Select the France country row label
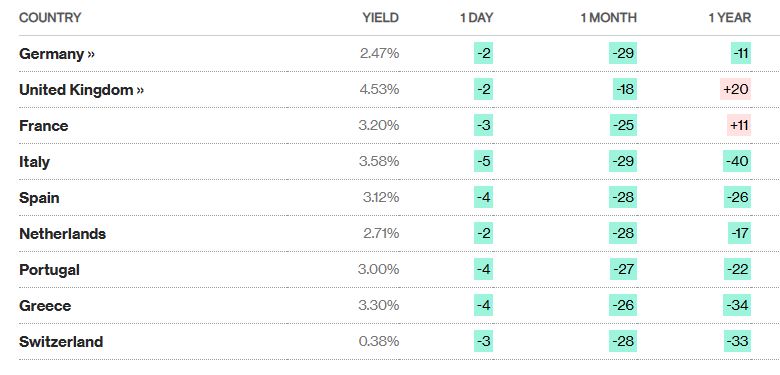This screenshot has width=780, height=375. (x=43, y=126)
